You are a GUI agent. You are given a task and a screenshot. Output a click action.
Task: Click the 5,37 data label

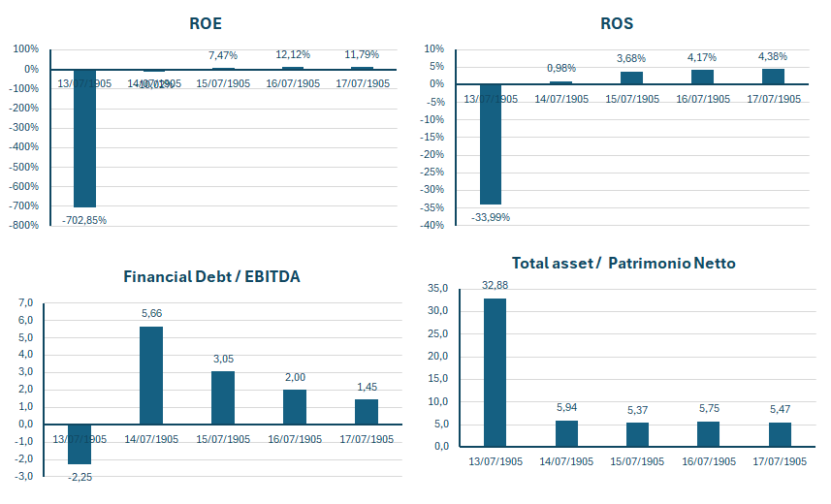coord(638,410)
